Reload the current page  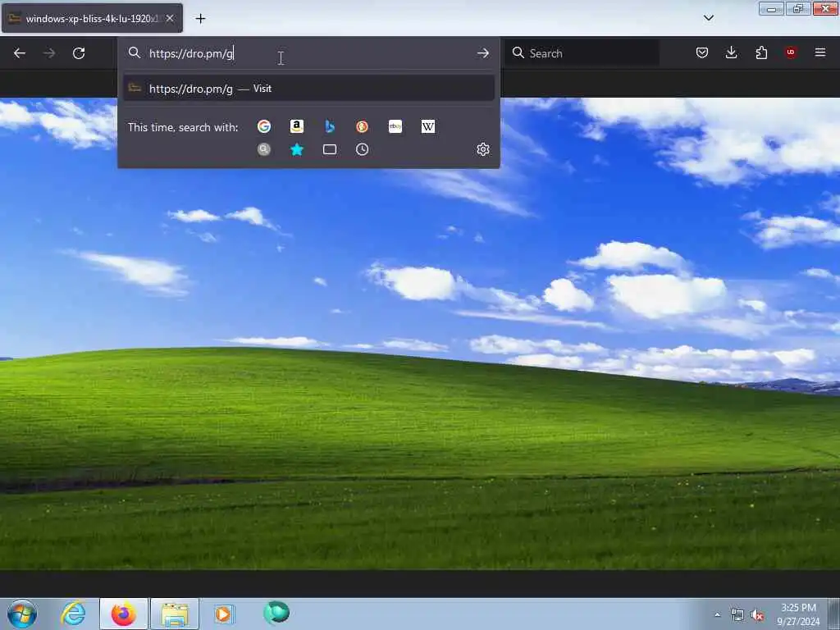[x=79, y=53]
